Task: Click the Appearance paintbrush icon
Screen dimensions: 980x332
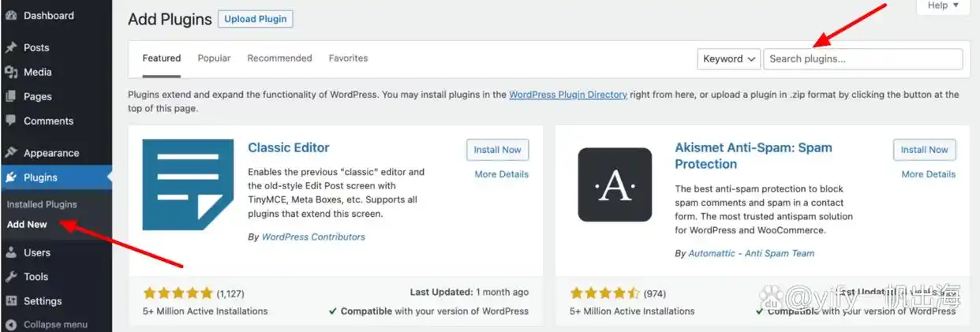Action: click(11, 153)
